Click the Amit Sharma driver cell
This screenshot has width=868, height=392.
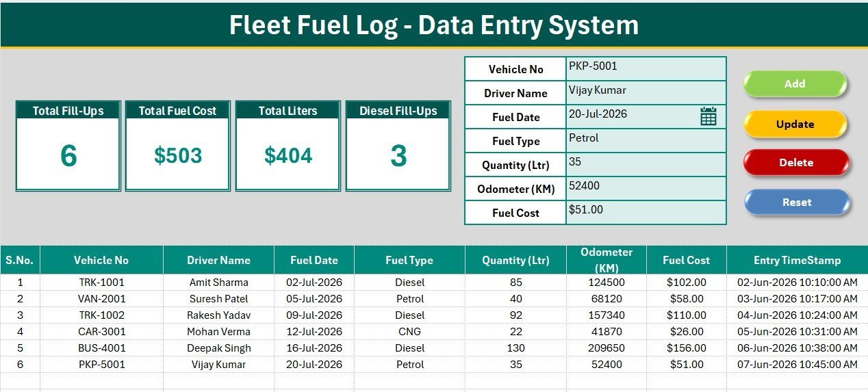coord(218,282)
